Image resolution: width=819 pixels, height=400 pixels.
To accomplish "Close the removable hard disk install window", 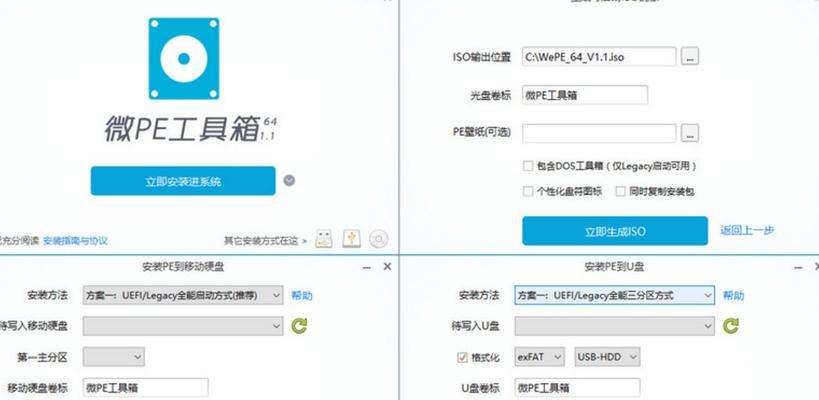I will click(387, 266).
